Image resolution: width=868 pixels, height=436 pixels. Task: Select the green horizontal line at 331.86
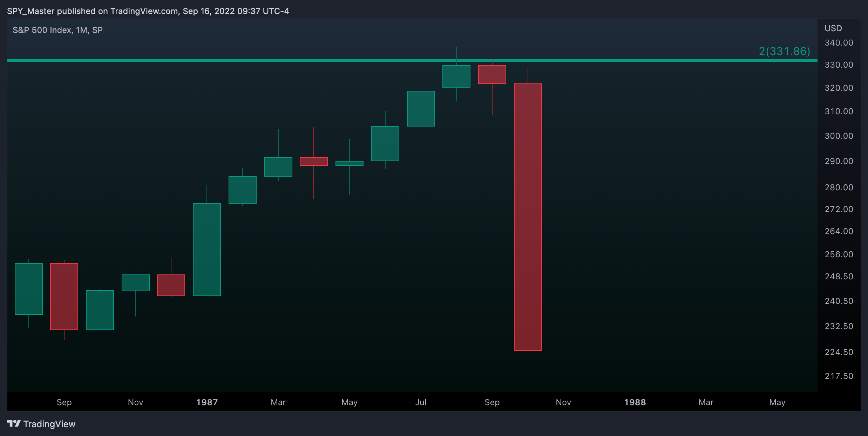412,60
